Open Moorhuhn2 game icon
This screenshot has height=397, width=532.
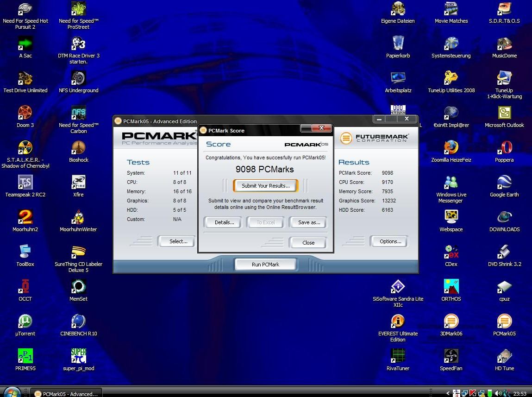[x=25, y=217]
